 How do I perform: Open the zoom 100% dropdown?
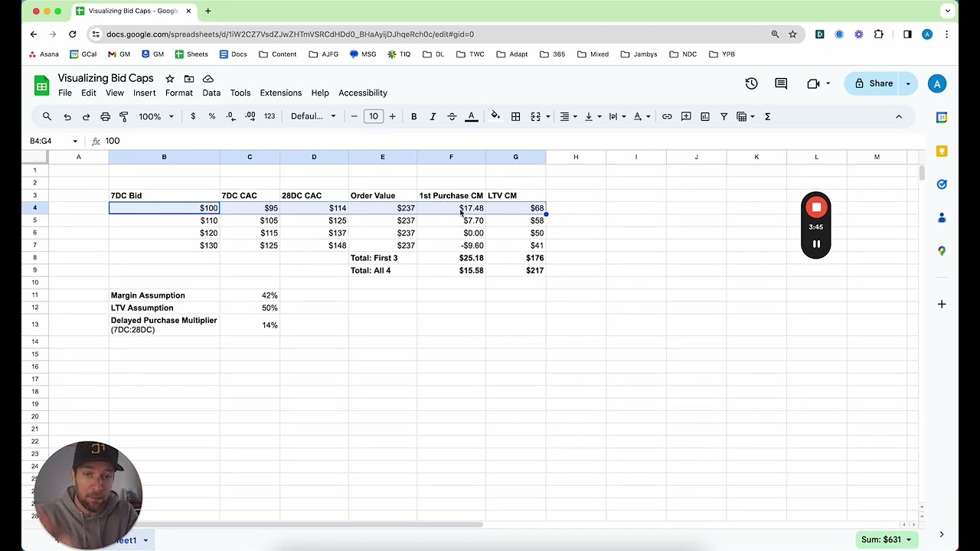pos(156,116)
